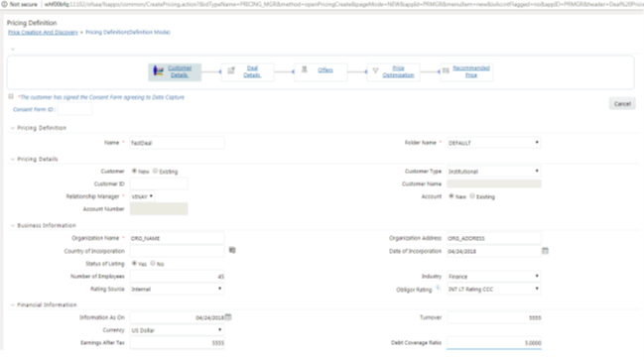The image size is (644, 361).
Task: Open the Date of Incorporation calendar icon
Action: (545, 251)
